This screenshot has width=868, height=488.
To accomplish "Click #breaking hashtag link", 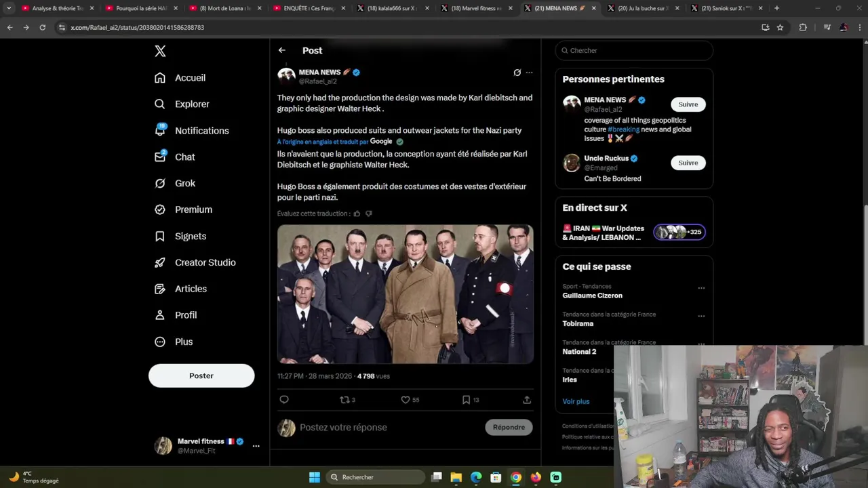I will [623, 129].
